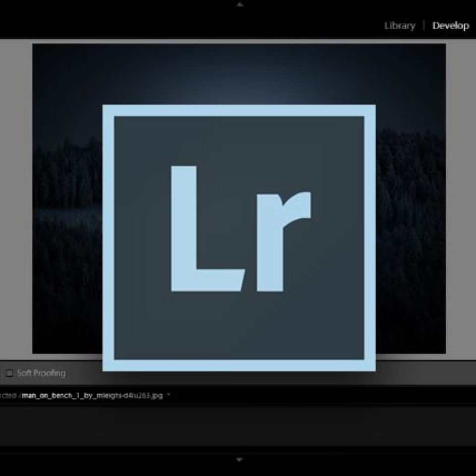Switch to the Library module

(400, 26)
